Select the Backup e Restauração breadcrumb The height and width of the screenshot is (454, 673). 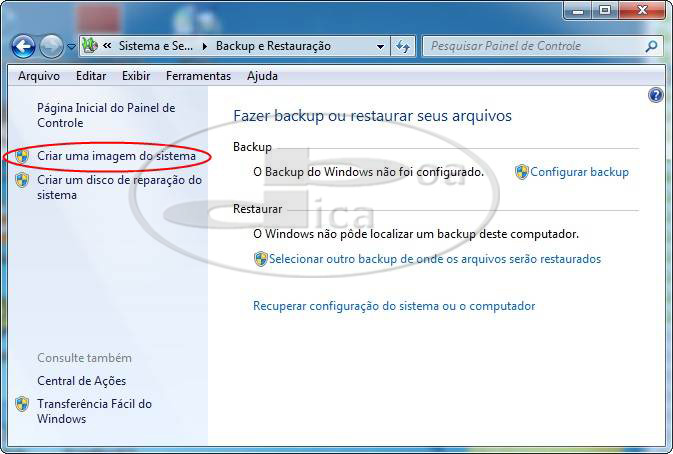click(273, 45)
